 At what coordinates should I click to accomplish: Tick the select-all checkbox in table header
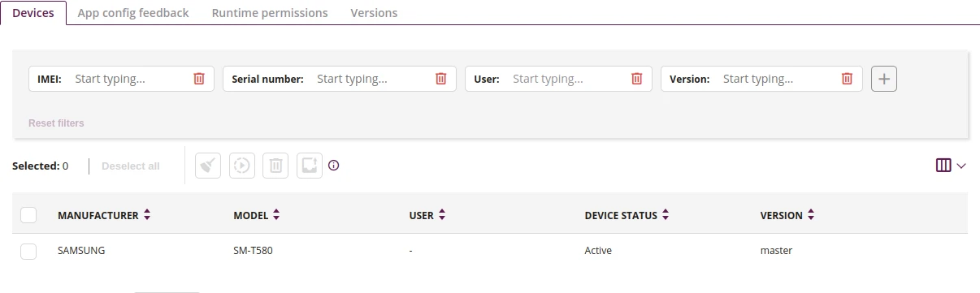[28, 215]
